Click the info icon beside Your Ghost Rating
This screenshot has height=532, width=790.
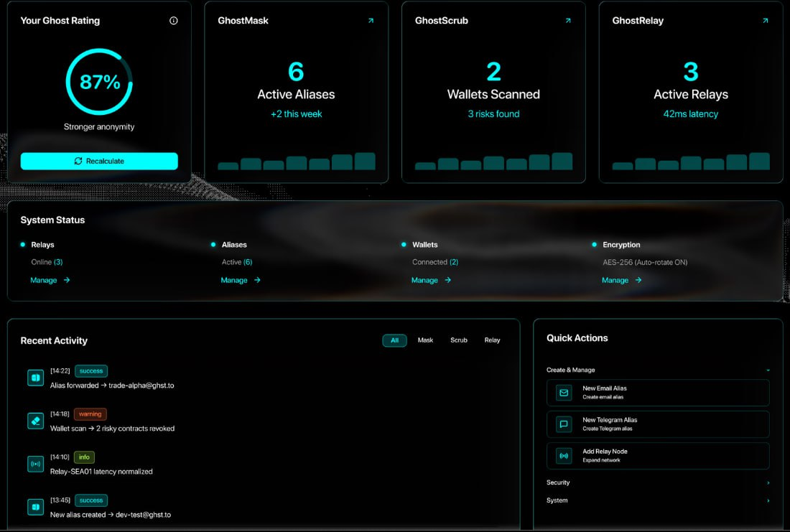pyautogui.click(x=173, y=21)
